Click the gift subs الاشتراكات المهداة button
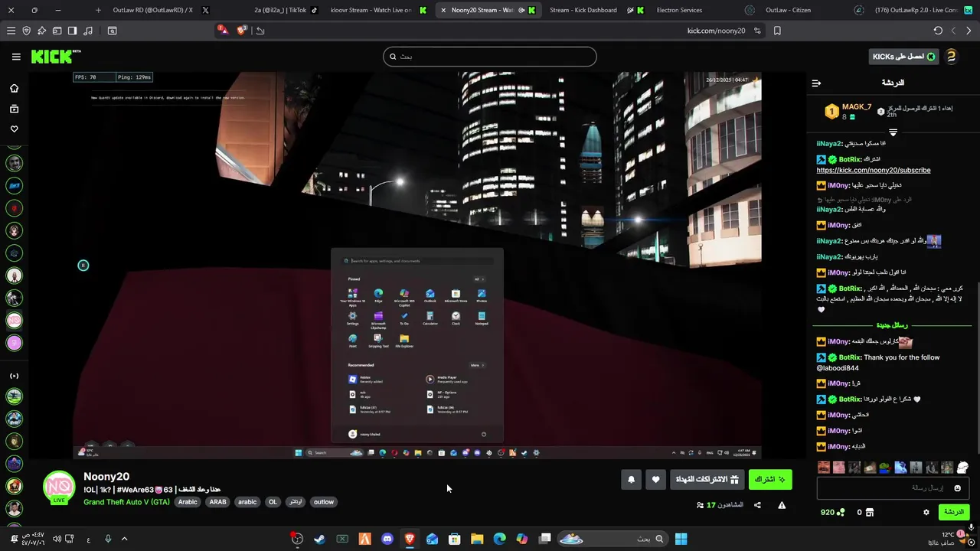Viewport: 980px width, 551px height. (x=707, y=480)
